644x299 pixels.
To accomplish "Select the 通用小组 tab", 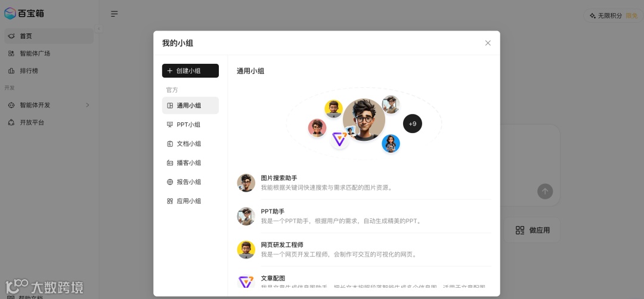I will click(x=190, y=105).
